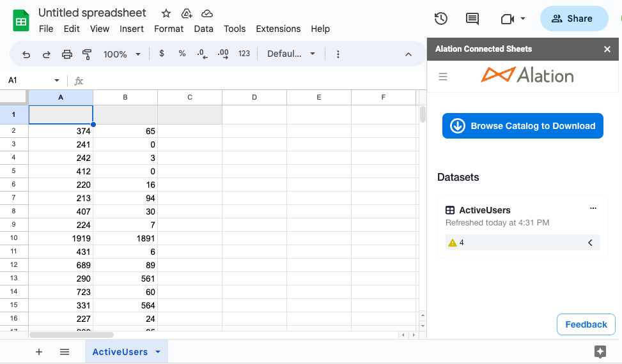Image resolution: width=622 pixels, height=364 pixels.
Task: Click Browse Catalog to Download
Action: [523, 126]
